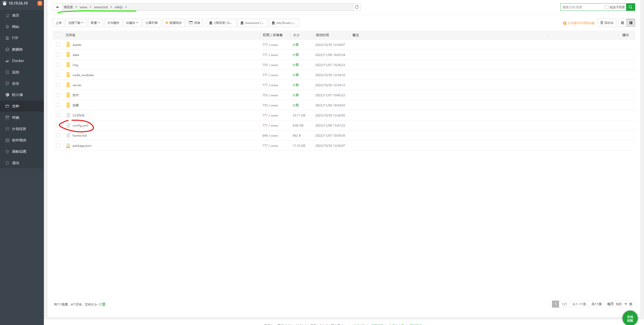Open the per-page count dropdown showing 500
The height and width of the screenshot is (325, 644).
click(621, 304)
